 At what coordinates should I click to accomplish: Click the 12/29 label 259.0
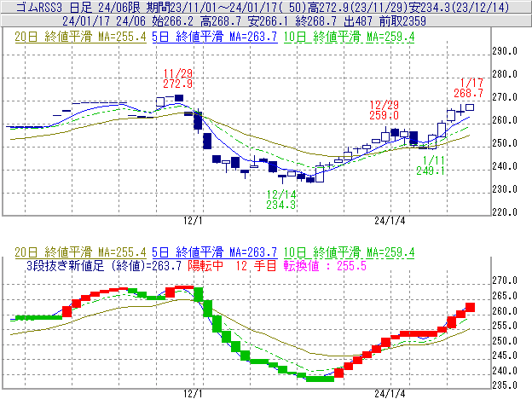(x=384, y=110)
